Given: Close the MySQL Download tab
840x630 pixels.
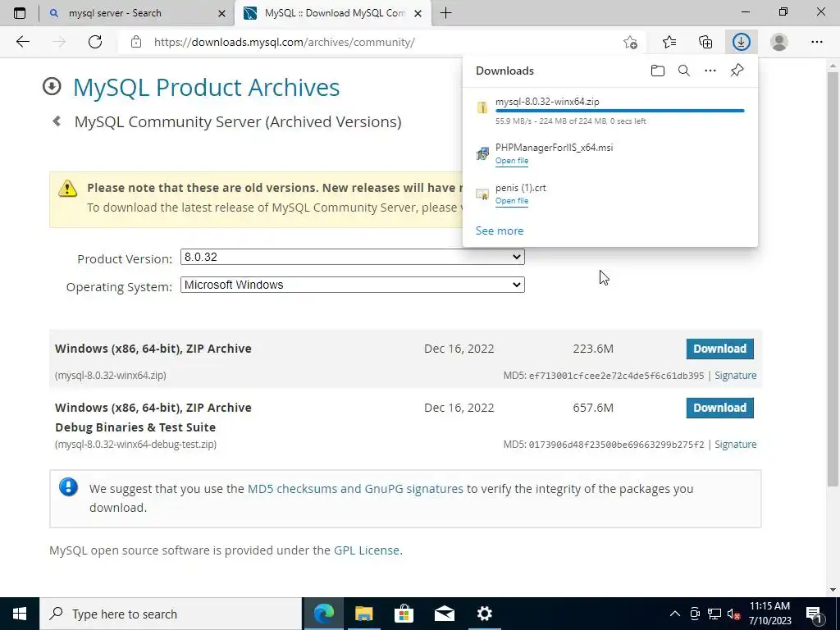Looking at the screenshot, I should pyautogui.click(x=418, y=13).
